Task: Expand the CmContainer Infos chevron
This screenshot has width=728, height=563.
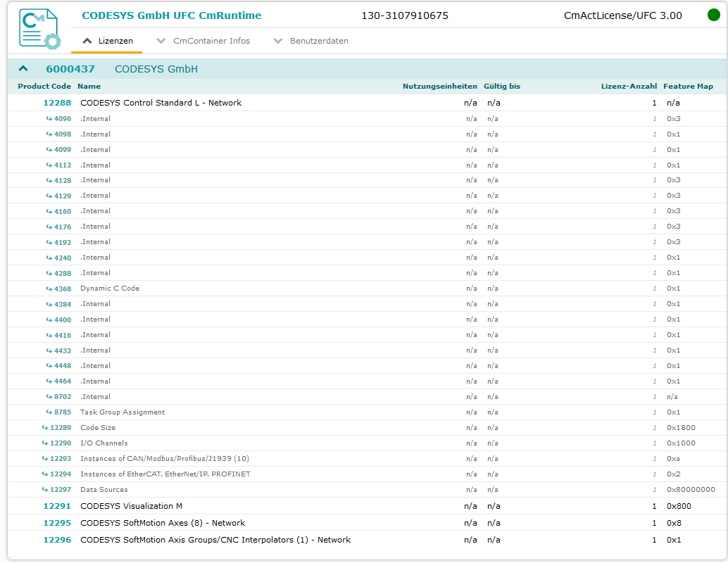Action: click(161, 41)
